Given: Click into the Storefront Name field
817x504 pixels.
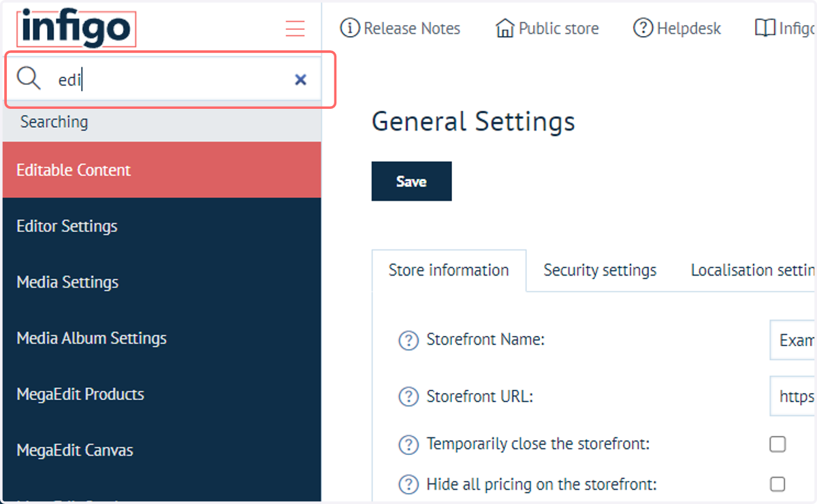Looking at the screenshot, I should click(x=792, y=339).
